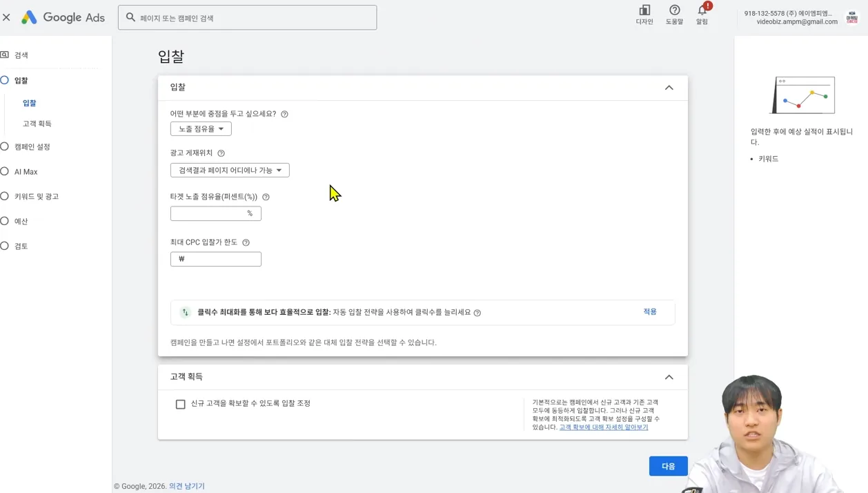
Task: Open the 도움말 help icon
Action: 674,14
